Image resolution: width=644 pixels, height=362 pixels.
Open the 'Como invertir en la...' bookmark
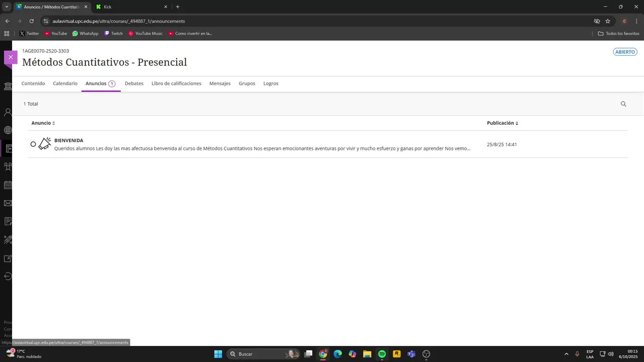(x=190, y=34)
